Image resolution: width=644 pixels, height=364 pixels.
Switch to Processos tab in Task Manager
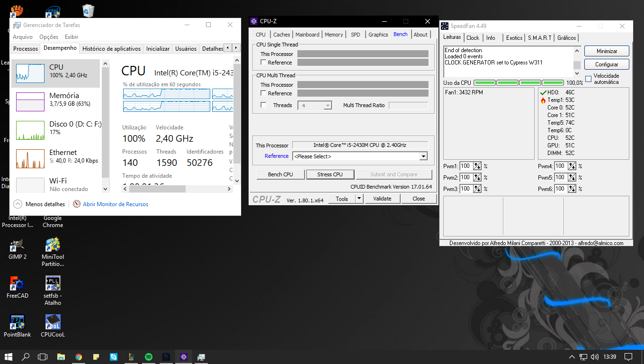[26, 48]
